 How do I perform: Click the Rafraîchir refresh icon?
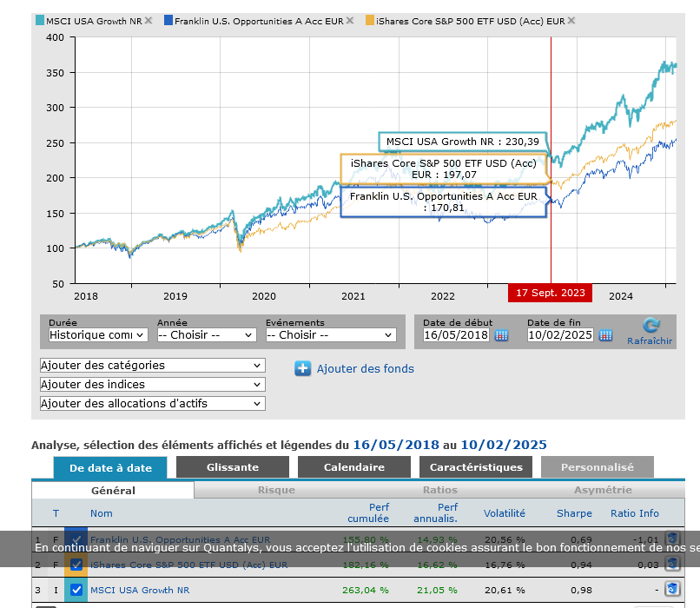651,325
